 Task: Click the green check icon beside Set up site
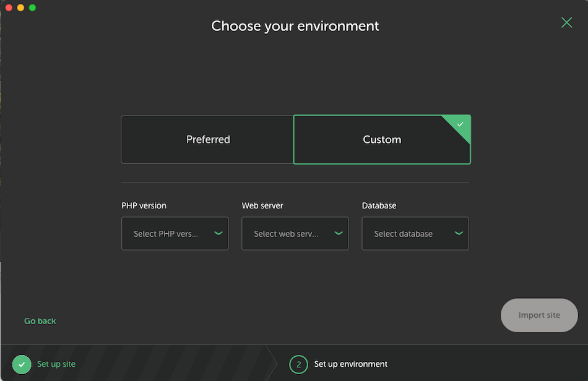[x=22, y=364]
